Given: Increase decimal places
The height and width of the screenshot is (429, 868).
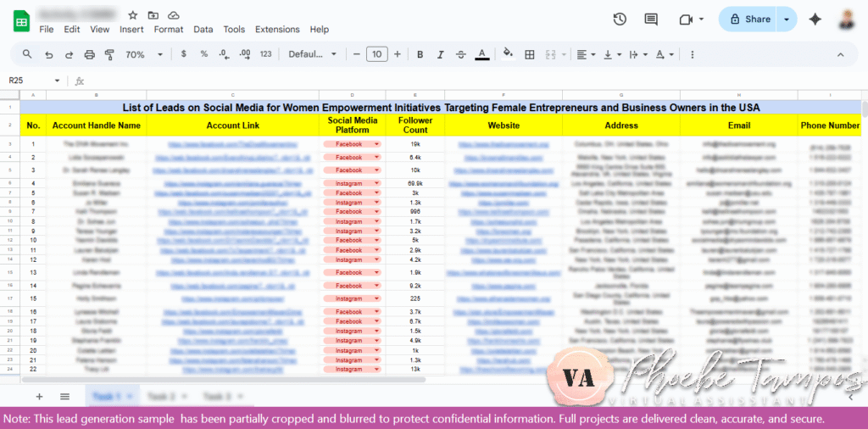Looking at the screenshot, I should click(x=245, y=54).
